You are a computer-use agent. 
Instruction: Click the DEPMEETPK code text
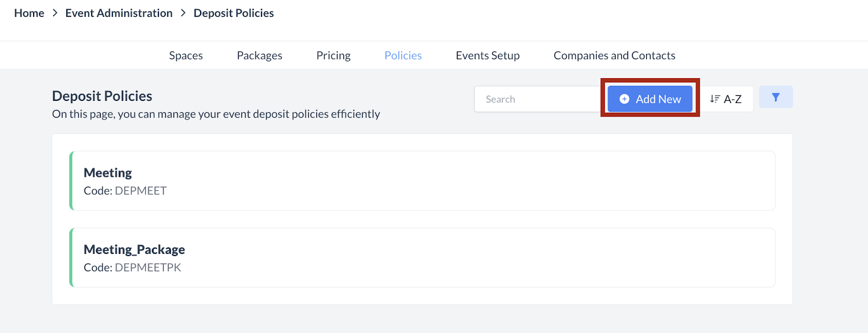[x=148, y=267]
